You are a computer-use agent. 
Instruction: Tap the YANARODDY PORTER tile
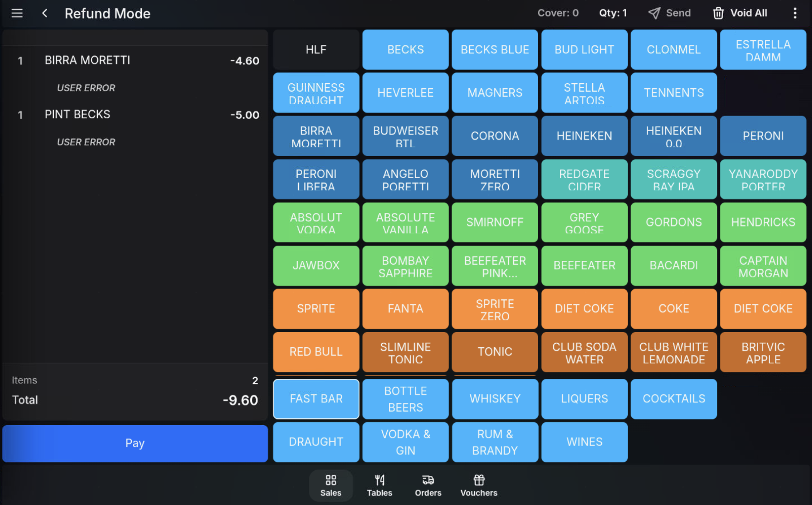(763, 179)
